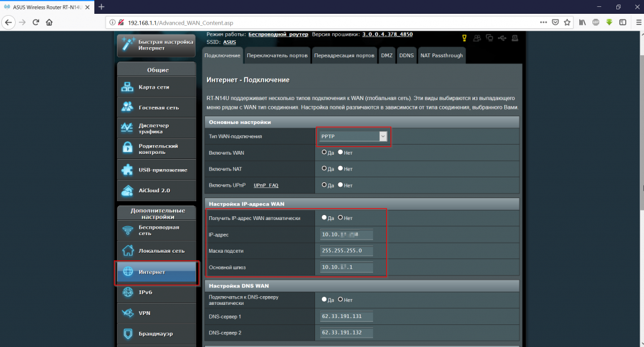Select Да for automatic WAN IP address
644x347 pixels.
[324, 218]
